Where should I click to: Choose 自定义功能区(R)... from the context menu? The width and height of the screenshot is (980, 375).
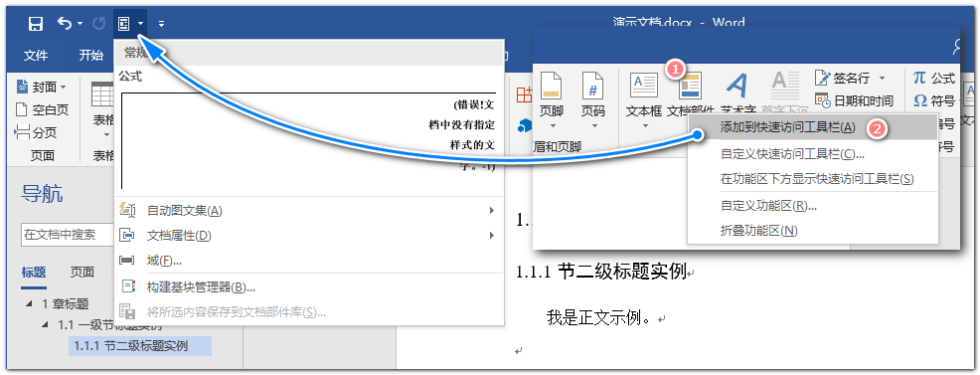(x=812, y=206)
